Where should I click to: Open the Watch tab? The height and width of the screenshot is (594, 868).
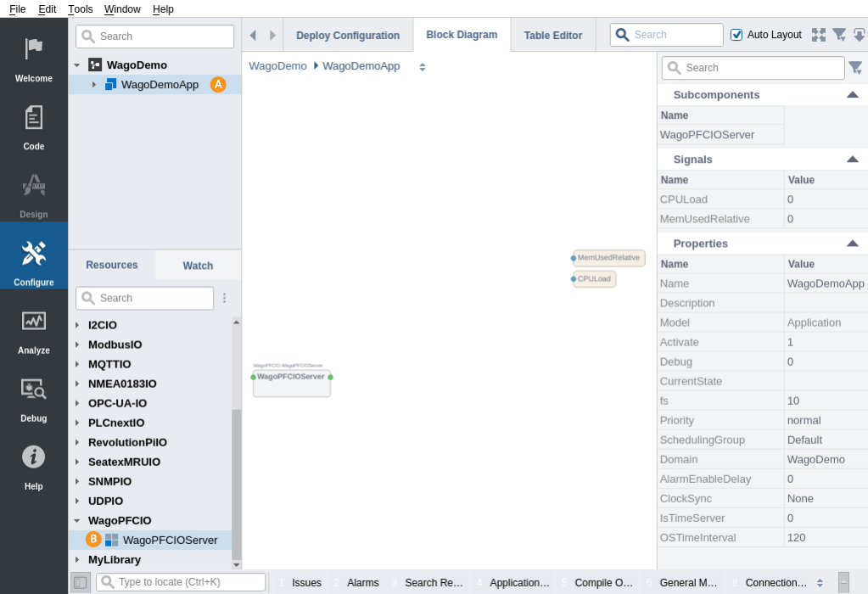click(x=198, y=266)
